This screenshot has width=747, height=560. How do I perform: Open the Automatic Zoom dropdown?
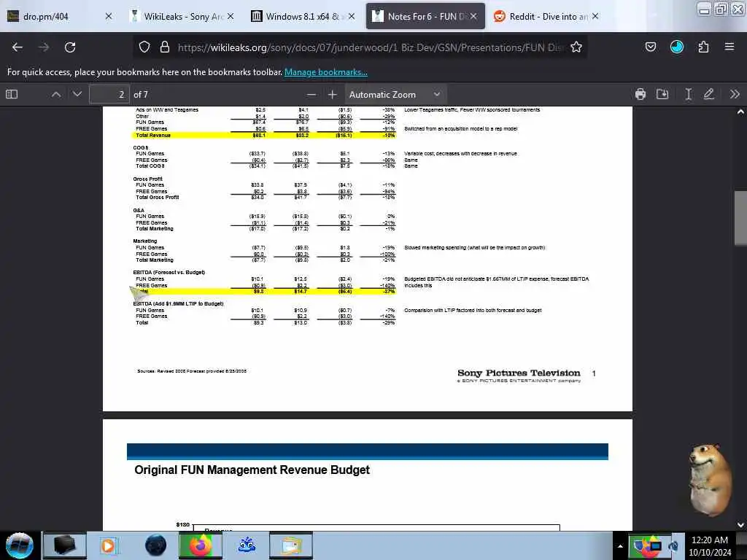click(395, 94)
